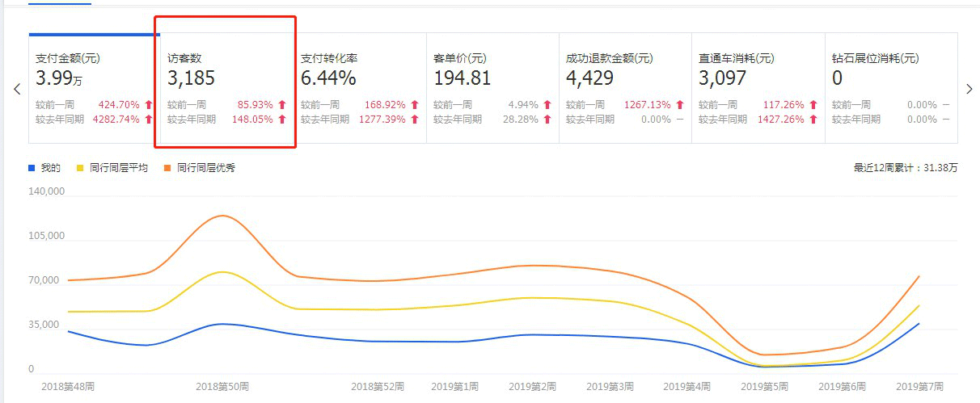Screen dimensions: 980x403
Task: Select the 钻石展位消耗(元) card
Action: pyautogui.click(x=889, y=88)
